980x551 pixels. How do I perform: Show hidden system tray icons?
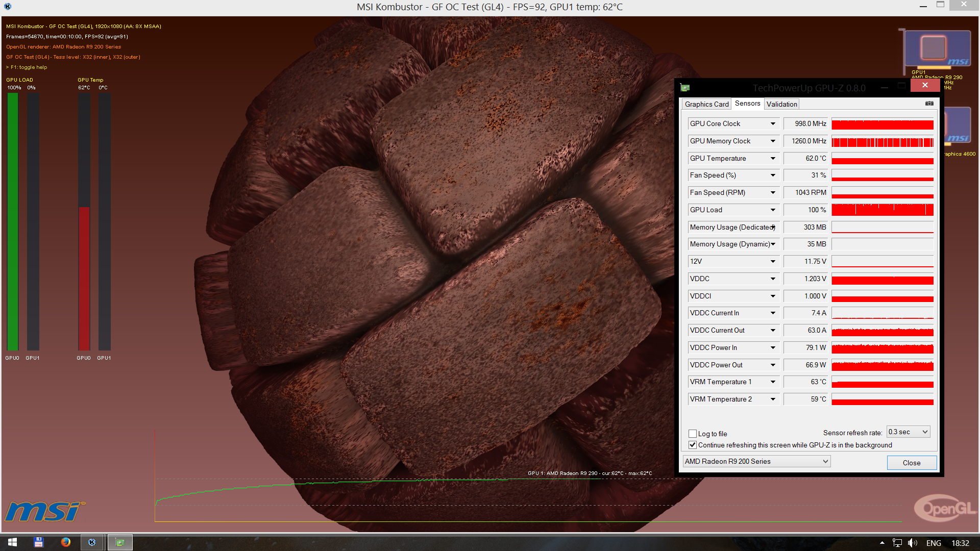(x=882, y=543)
